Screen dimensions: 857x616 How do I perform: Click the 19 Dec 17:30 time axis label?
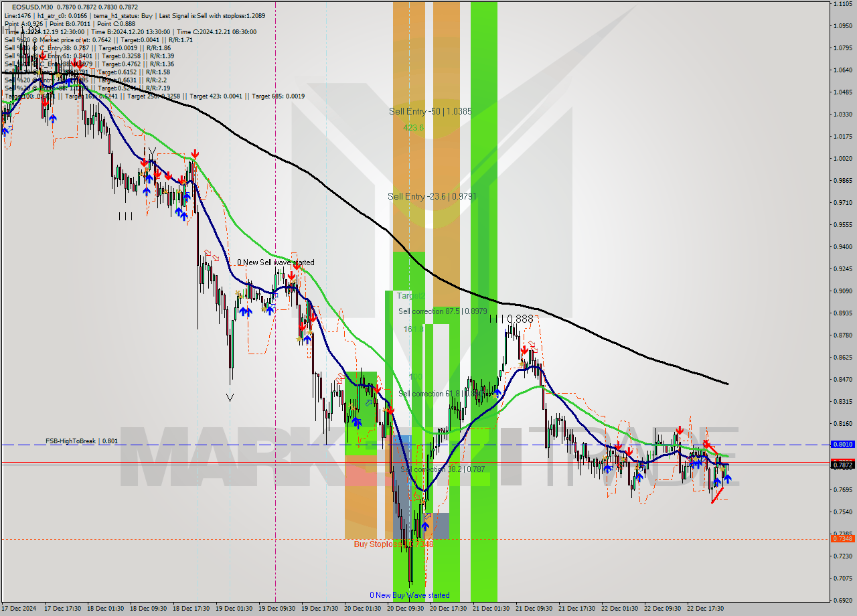pyautogui.click(x=319, y=609)
